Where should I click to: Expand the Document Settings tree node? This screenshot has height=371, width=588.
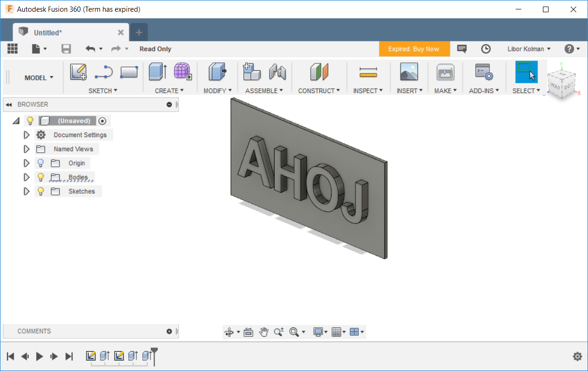coord(26,135)
